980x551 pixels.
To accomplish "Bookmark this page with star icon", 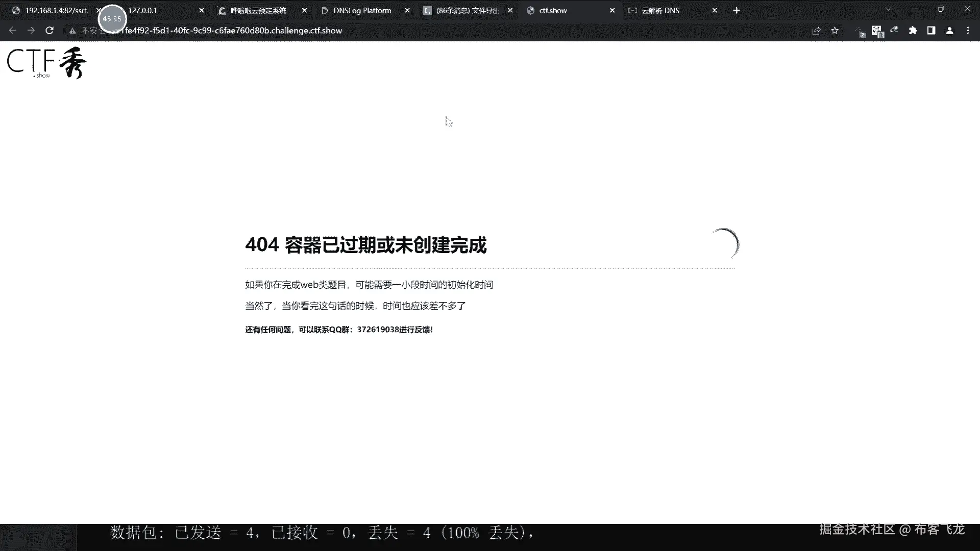I will click(835, 31).
